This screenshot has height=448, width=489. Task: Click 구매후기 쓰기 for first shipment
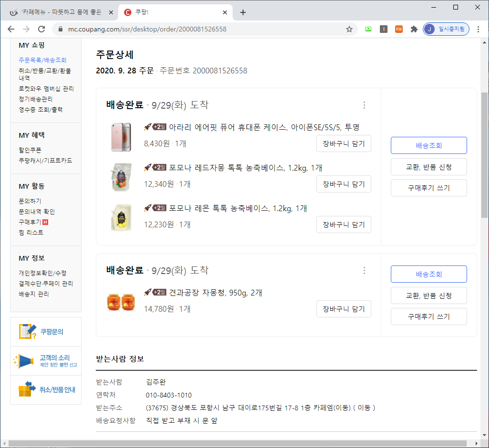pyautogui.click(x=429, y=188)
